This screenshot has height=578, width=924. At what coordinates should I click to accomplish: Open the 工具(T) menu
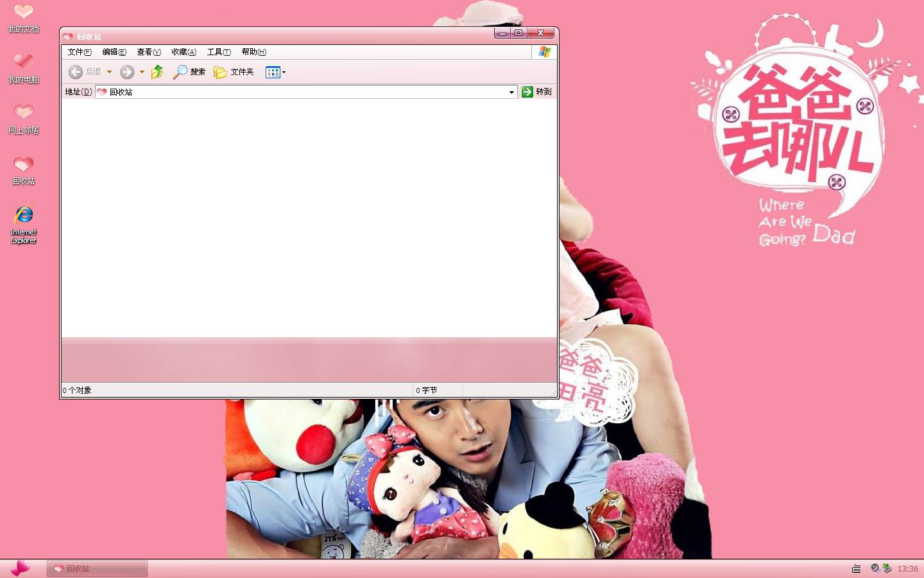[219, 52]
